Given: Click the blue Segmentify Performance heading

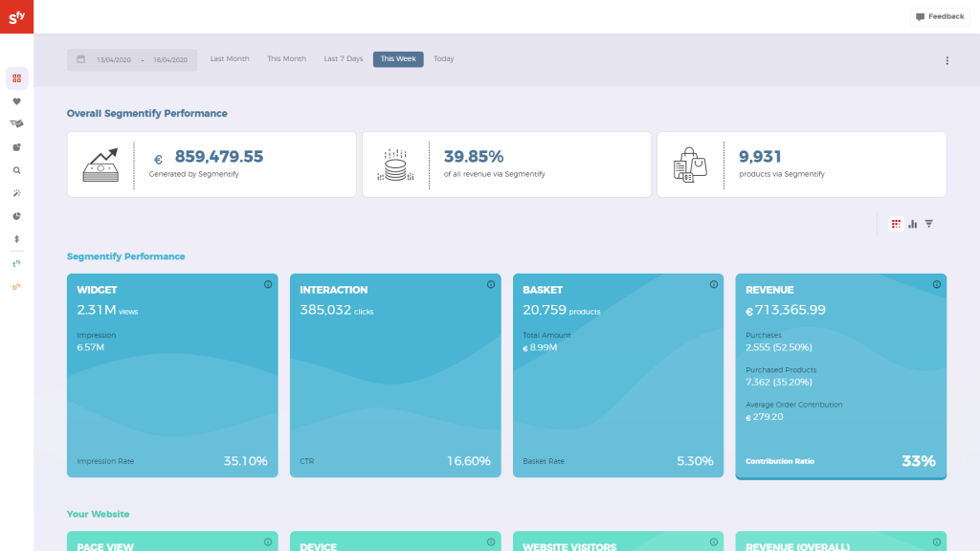Looking at the screenshot, I should click(125, 256).
